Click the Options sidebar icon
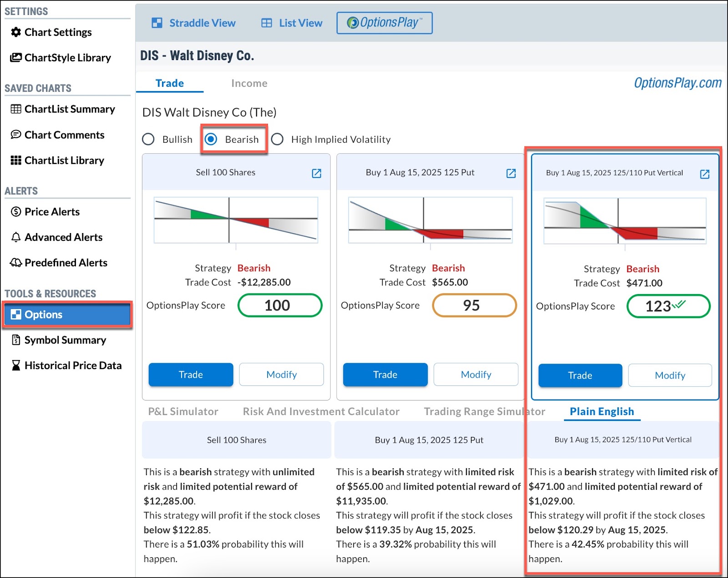Image resolution: width=728 pixels, height=578 pixels. (x=16, y=314)
